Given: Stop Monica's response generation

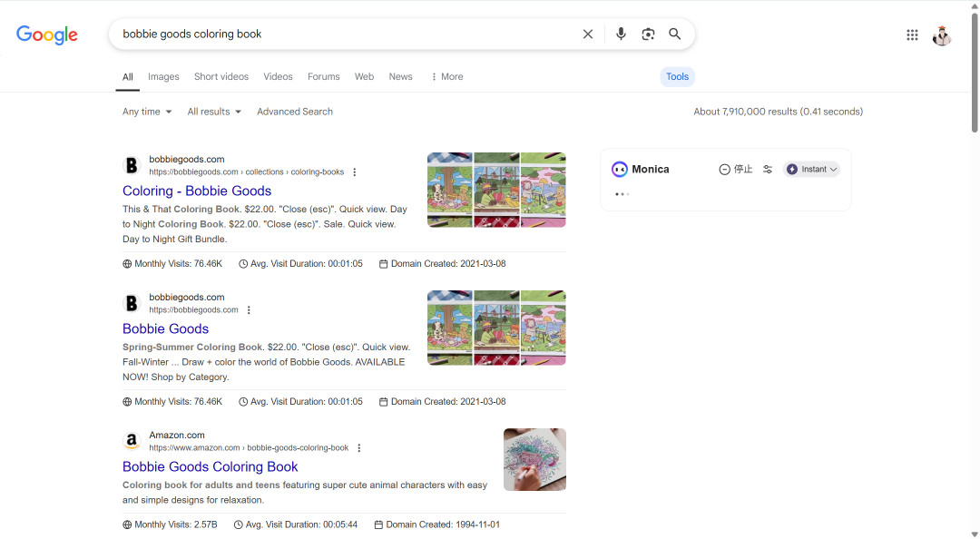Looking at the screenshot, I should point(736,170).
